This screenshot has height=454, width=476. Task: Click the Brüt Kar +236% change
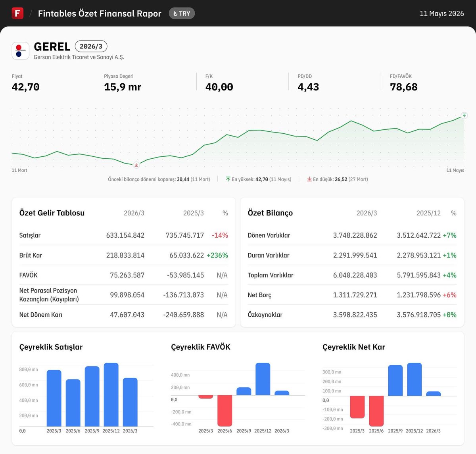[217, 255]
